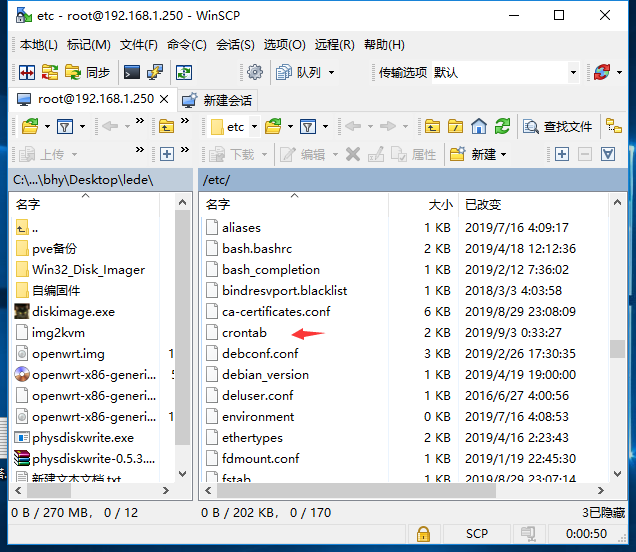636x552 pixels.
Task: Expand remote filter dropdown arrow
Action: coord(325,127)
